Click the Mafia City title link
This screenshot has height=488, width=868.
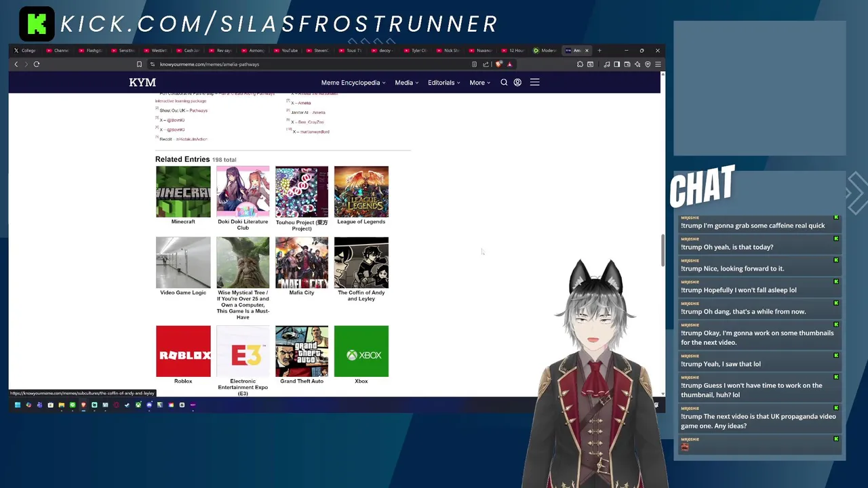302,293
